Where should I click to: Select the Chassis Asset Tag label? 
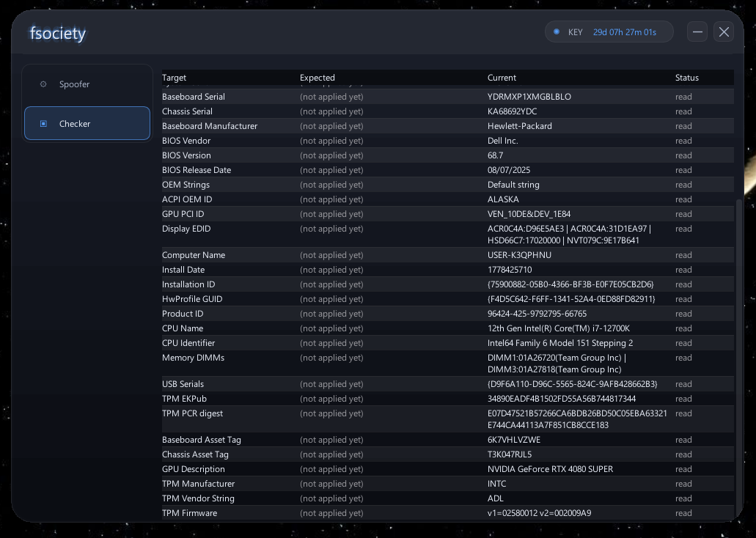195,454
